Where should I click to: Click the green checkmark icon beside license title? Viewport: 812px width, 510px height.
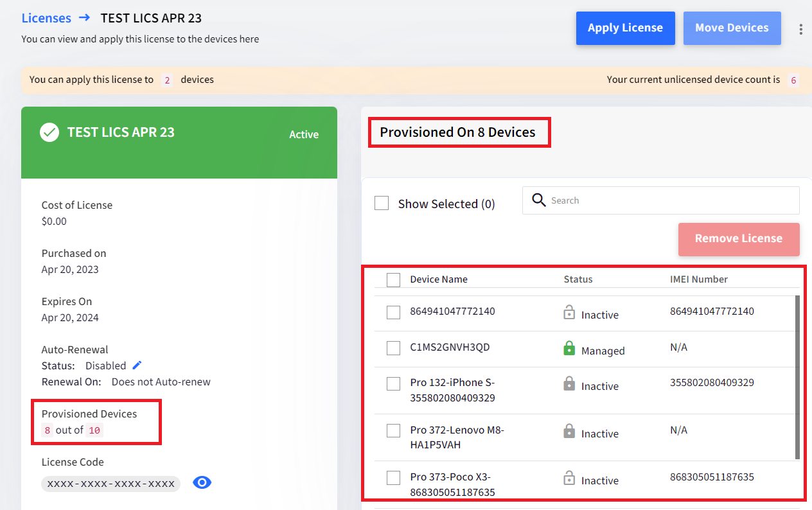click(x=49, y=132)
